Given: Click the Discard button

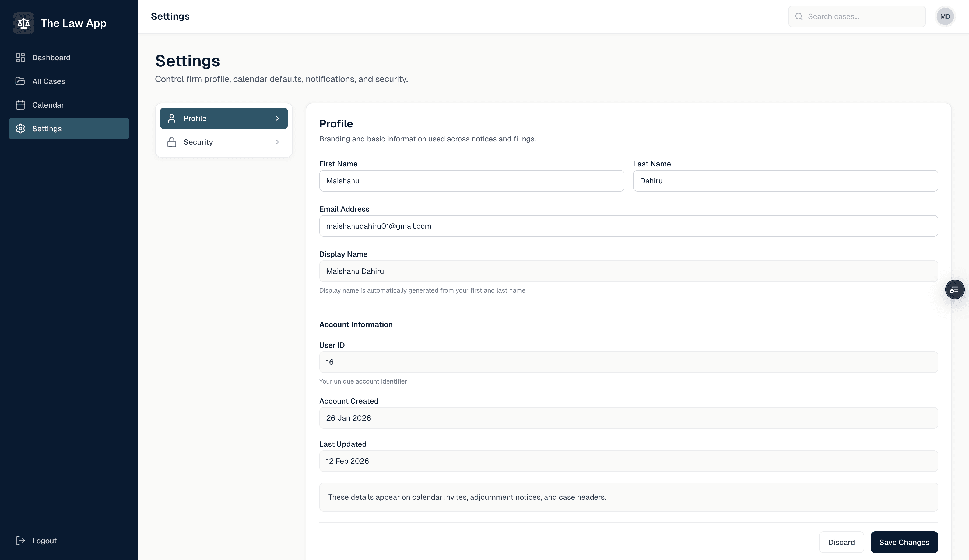Looking at the screenshot, I should [841, 542].
